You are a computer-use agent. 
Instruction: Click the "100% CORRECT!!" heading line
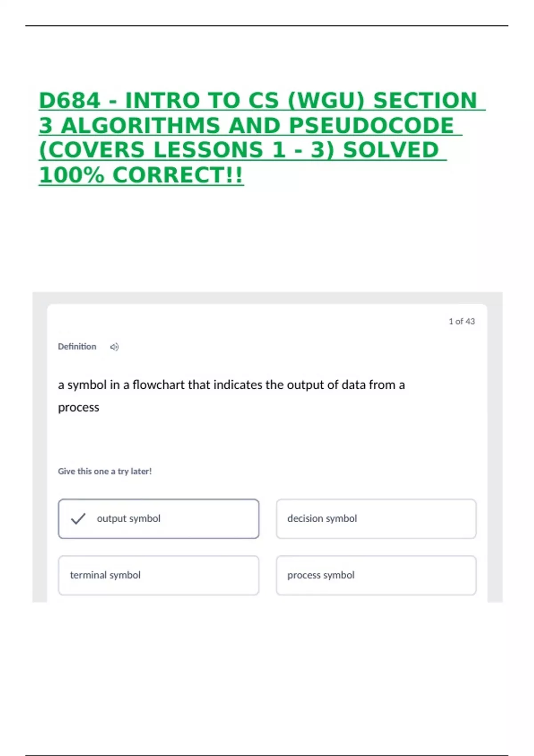tap(141, 175)
